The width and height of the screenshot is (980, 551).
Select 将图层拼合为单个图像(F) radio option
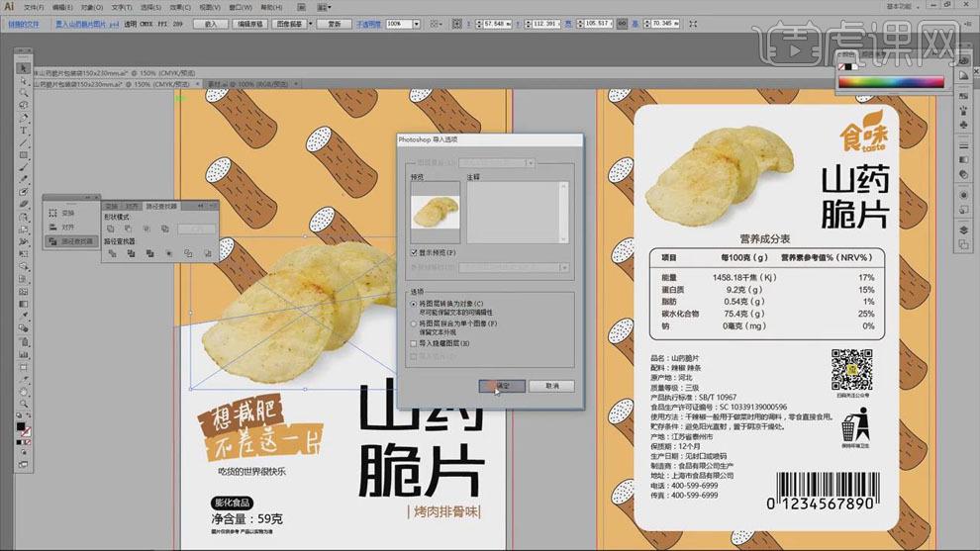(414, 324)
